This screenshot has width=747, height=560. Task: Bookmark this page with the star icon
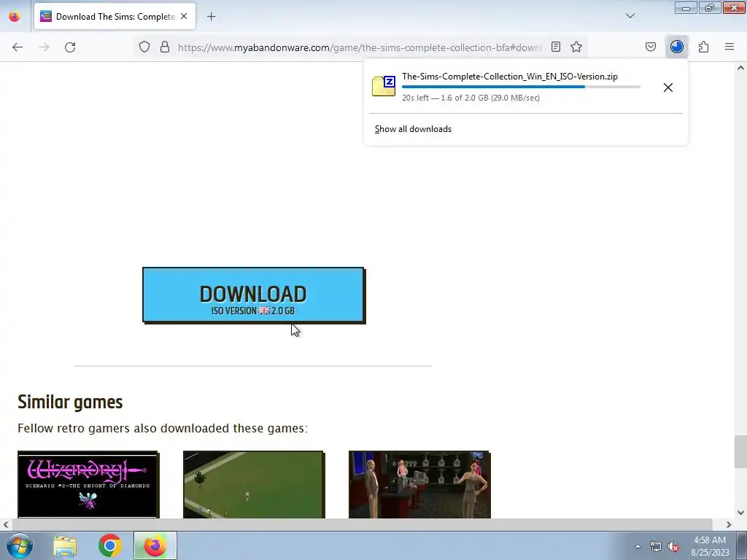pyautogui.click(x=576, y=47)
